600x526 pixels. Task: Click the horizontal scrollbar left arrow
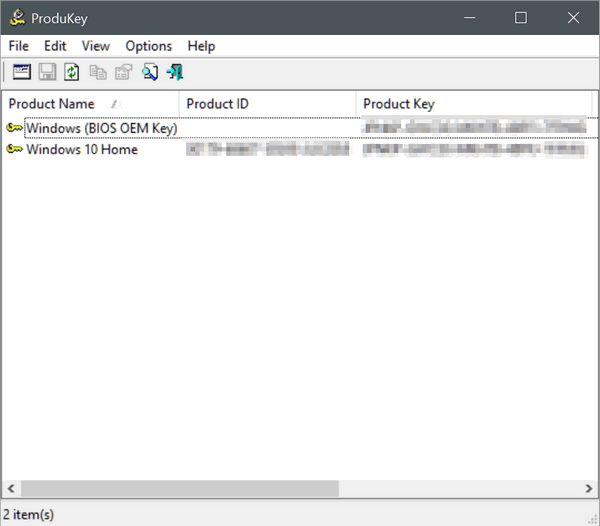[x=11, y=489]
